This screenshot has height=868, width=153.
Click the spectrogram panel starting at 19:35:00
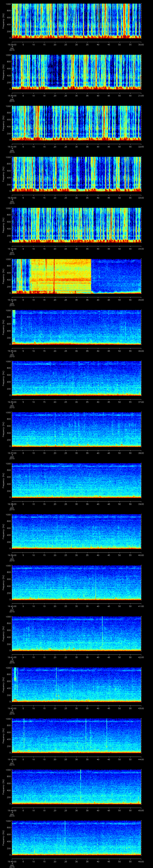(77, 327)
